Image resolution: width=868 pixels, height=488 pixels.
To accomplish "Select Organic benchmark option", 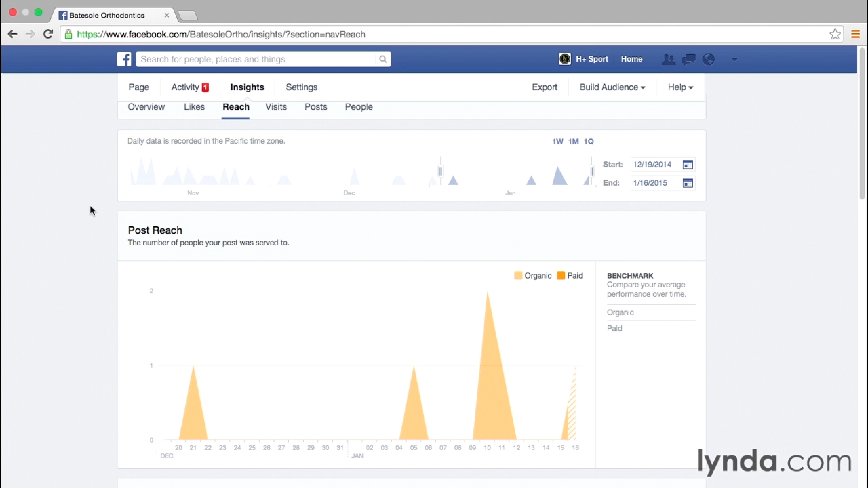I will pyautogui.click(x=620, y=312).
